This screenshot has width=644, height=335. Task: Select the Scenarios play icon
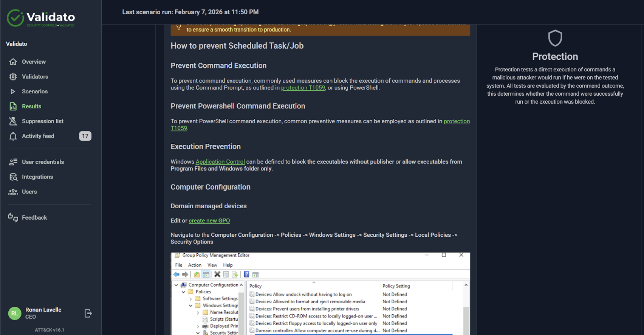(13, 92)
